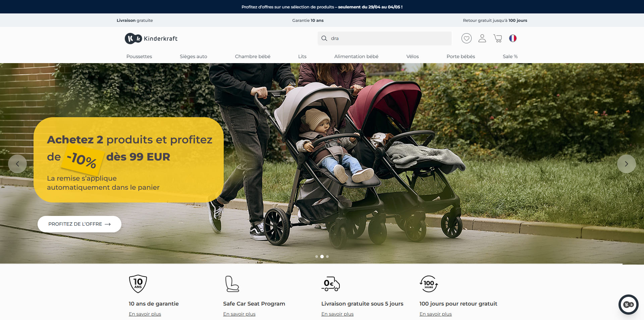Click '100 jours pour retour gratuit' heading
The image size is (644, 320).
click(x=458, y=304)
